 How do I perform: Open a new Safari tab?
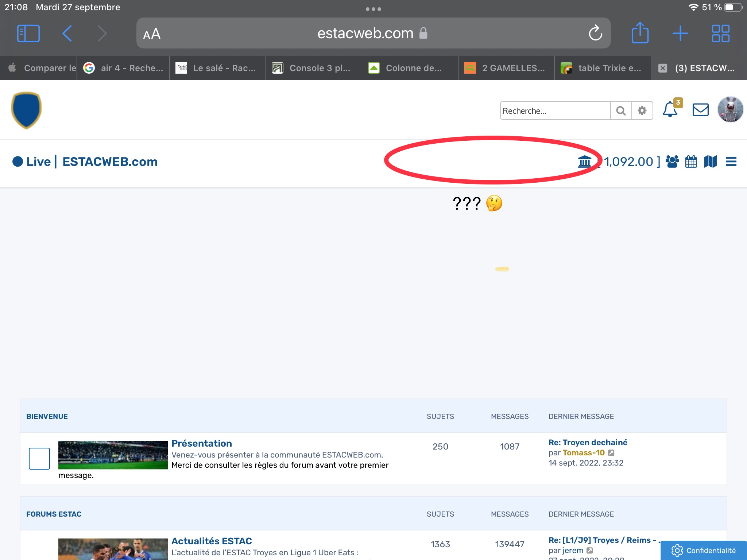[x=680, y=34]
